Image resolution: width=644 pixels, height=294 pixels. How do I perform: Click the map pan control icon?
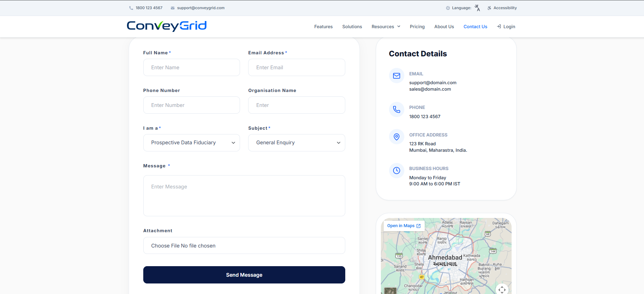[502, 290]
